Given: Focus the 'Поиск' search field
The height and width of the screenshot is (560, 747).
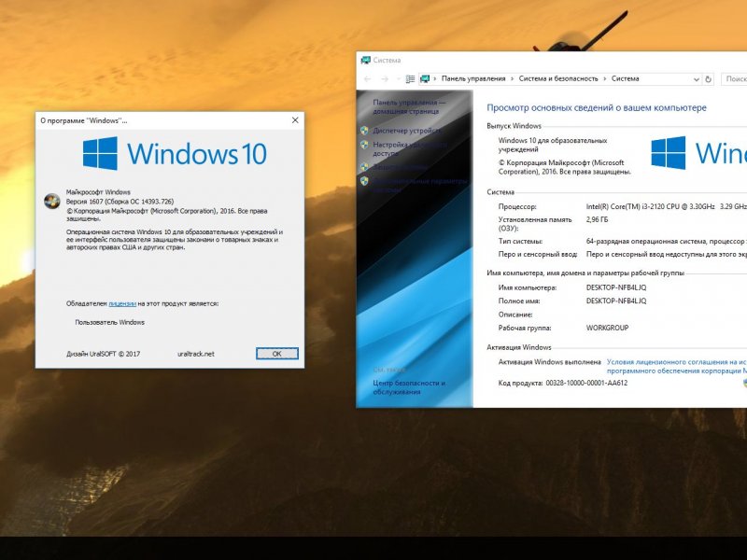Looking at the screenshot, I should 734,79.
